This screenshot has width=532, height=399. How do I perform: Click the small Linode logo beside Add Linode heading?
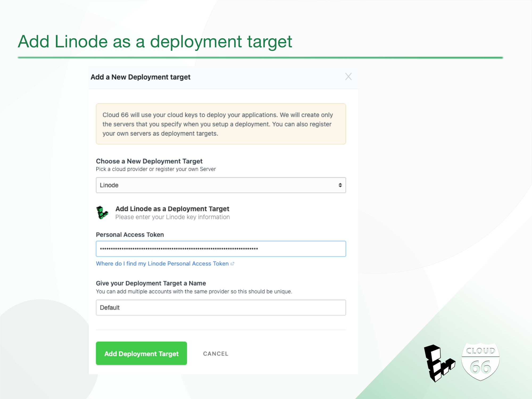click(x=102, y=213)
